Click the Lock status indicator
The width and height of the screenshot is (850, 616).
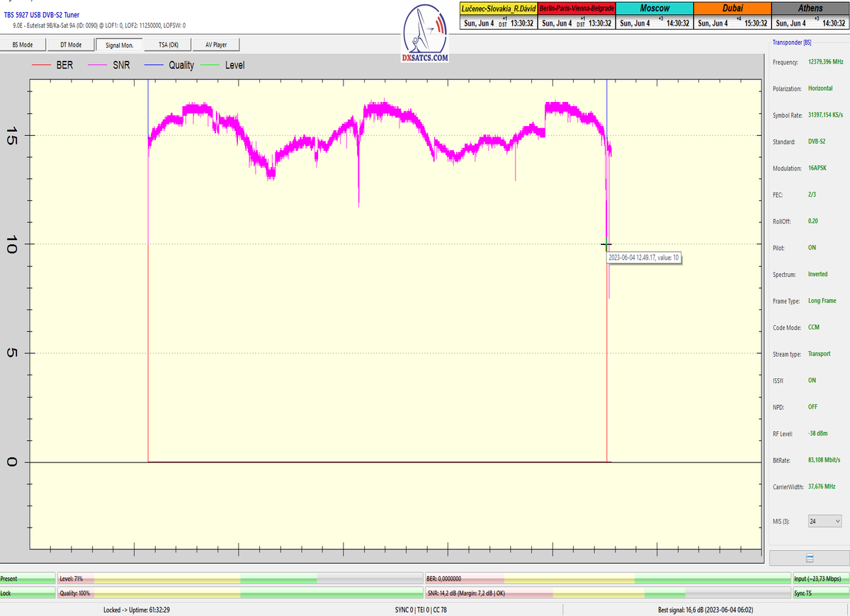27,593
